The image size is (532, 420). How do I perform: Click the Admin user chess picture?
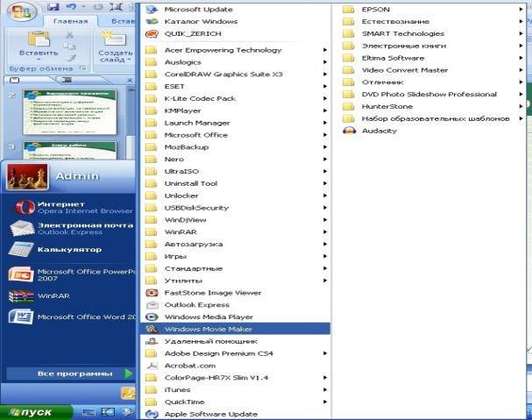pos(27,176)
